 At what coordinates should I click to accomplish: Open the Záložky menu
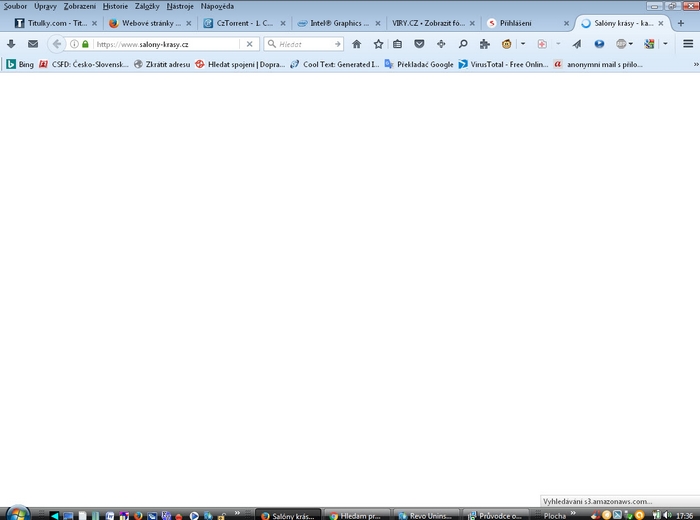pyautogui.click(x=147, y=6)
